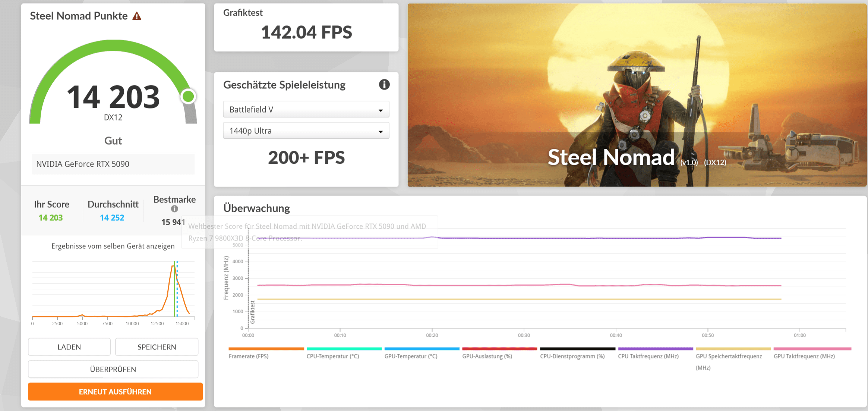
Task: Toggle the GPU-Auslastung (%) legend entry
Action: (487, 356)
